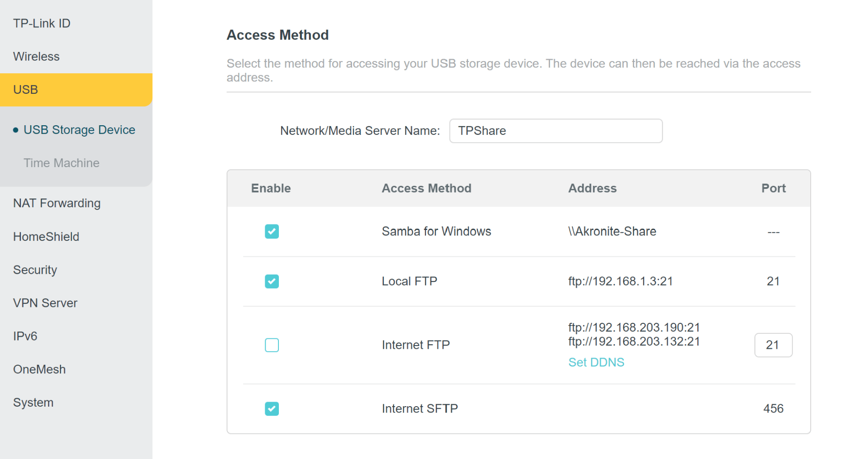Go to the Security menu
This screenshot has width=868, height=459.
click(35, 270)
